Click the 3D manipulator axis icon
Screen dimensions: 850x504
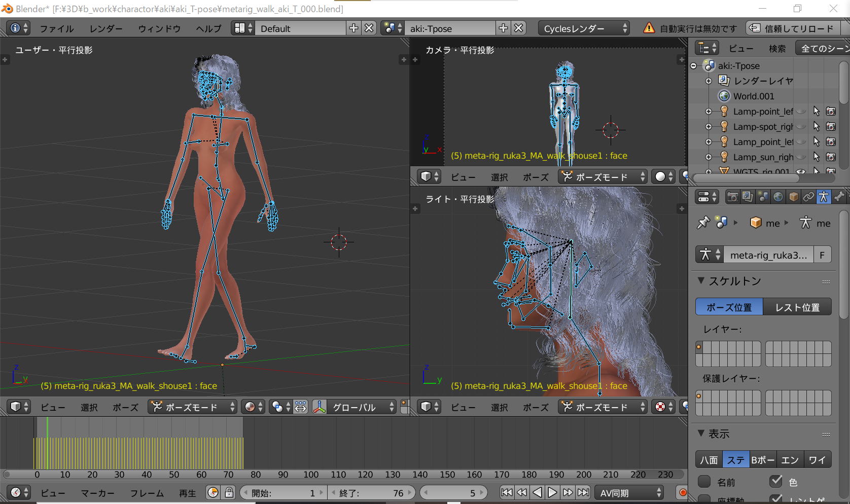(320, 407)
